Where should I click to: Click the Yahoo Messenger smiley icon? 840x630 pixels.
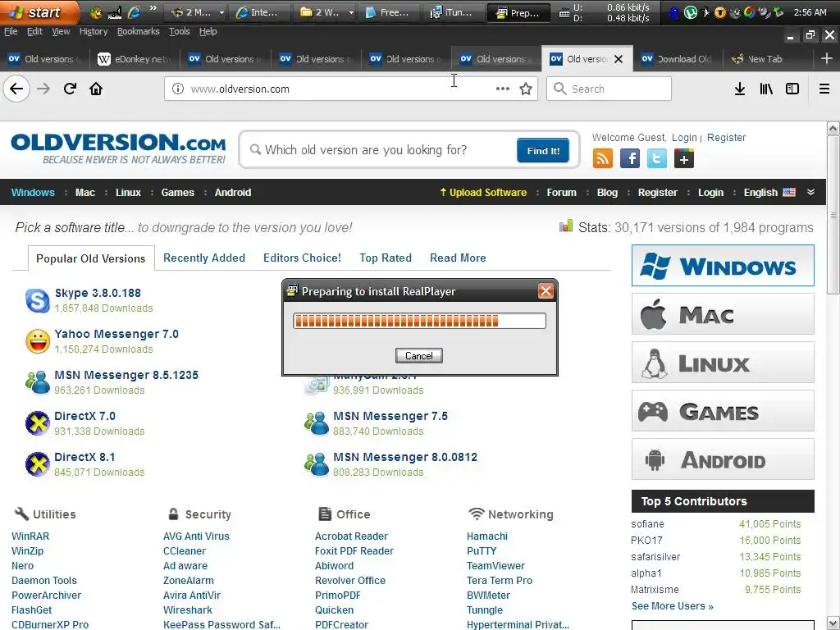click(38, 341)
